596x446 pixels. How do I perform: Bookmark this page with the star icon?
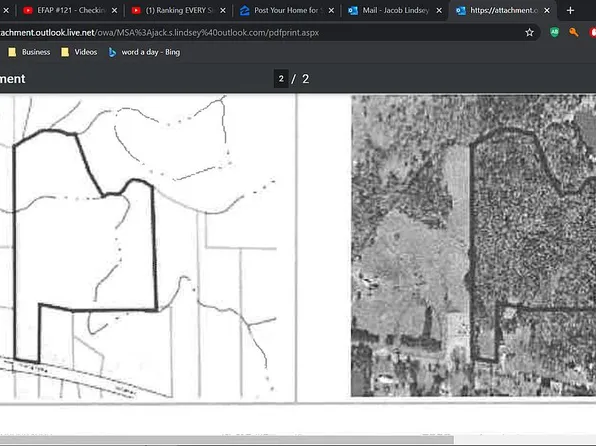(x=529, y=33)
